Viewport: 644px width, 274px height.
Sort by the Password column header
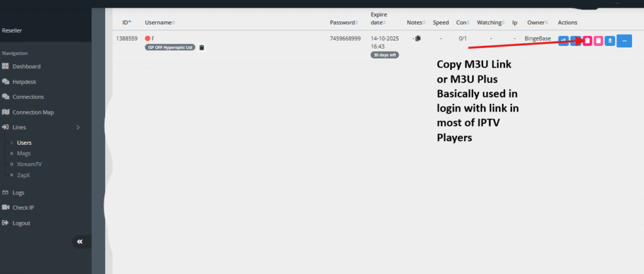[x=344, y=23]
